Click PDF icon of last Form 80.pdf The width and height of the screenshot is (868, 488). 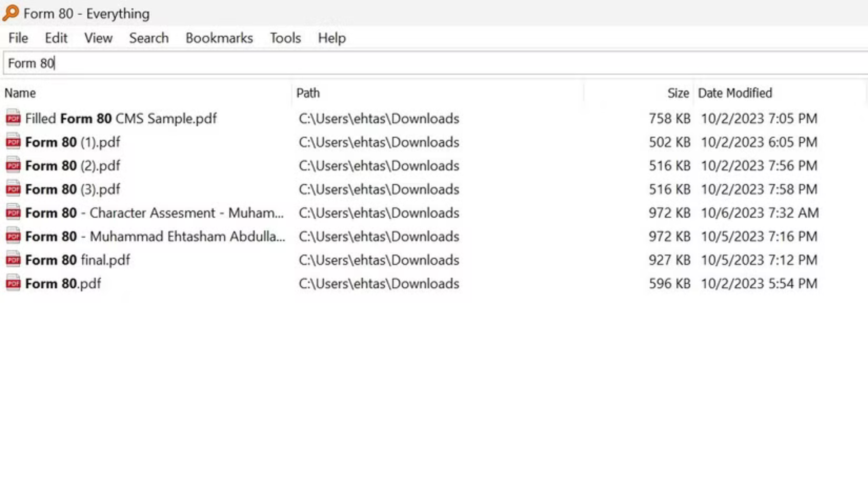pos(13,283)
